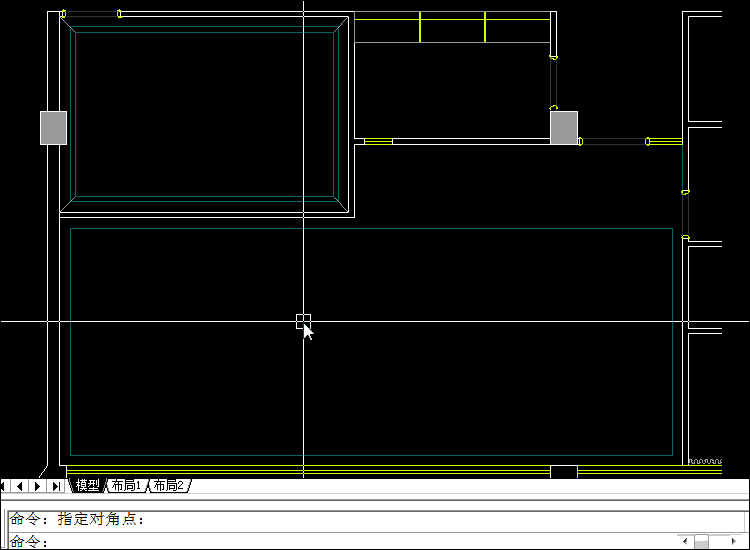Click the command window scrollbar thumb
The width and height of the screenshot is (750, 550).
click(x=702, y=542)
